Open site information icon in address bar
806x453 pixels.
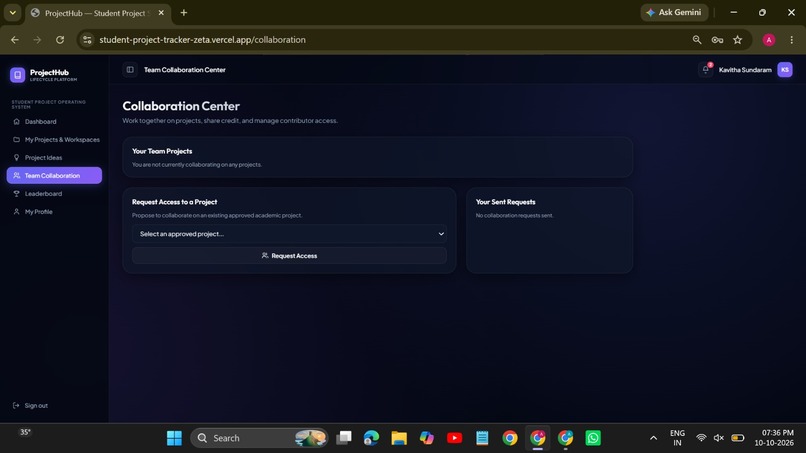87,40
